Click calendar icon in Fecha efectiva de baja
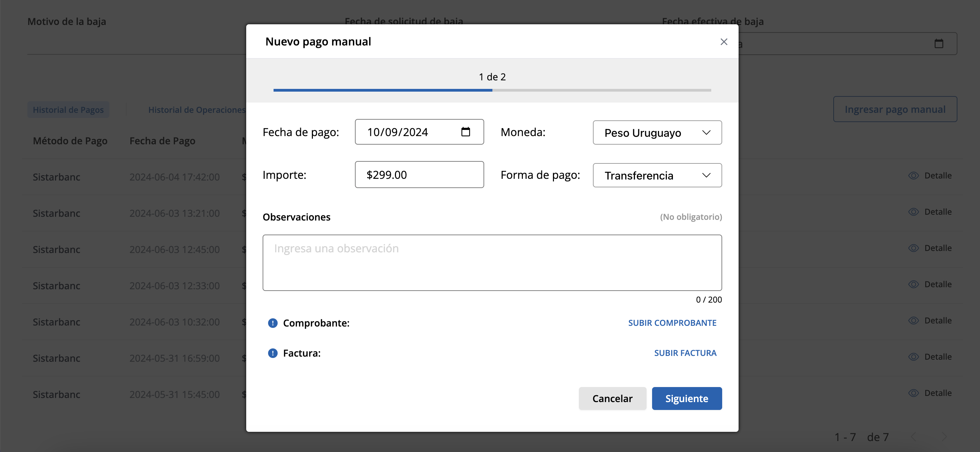 (939, 44)
